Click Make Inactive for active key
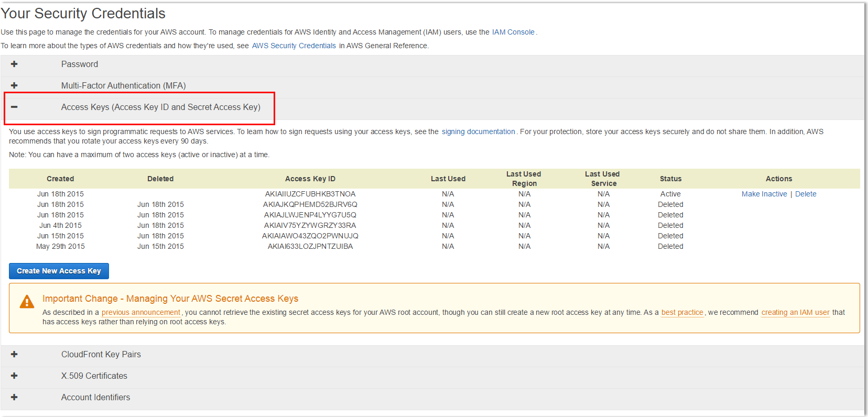868x417 pixels. (x=764, y=194)
